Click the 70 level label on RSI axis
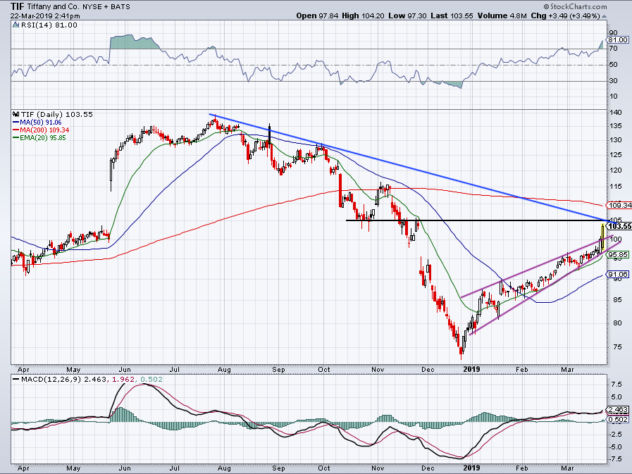The height and width of the screenshot is (474, 632). click(x=613, y=49)
